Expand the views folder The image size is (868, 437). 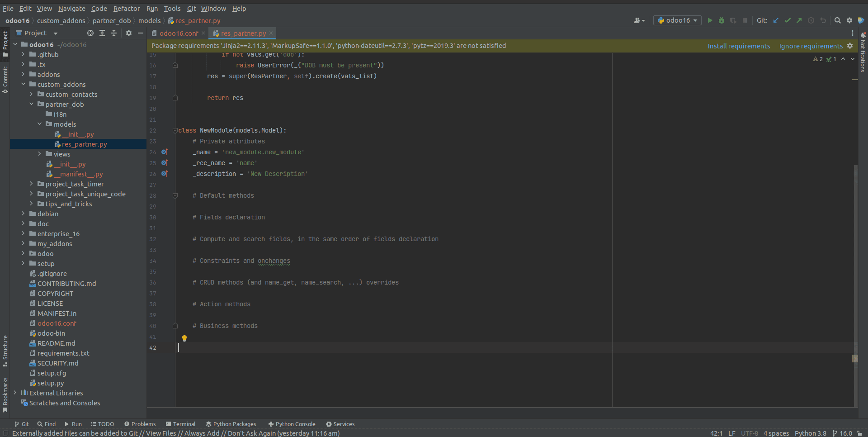tap(39, 154)
